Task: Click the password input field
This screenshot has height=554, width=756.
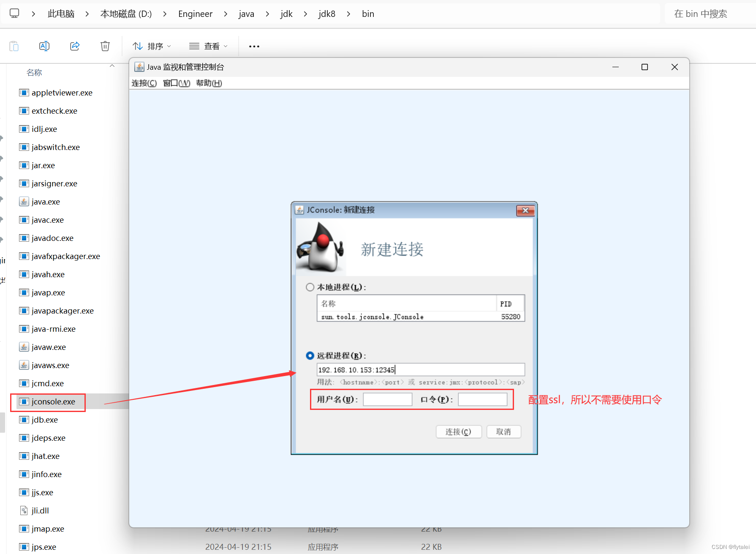Action: pyautogui.click(x=483, y=399)
